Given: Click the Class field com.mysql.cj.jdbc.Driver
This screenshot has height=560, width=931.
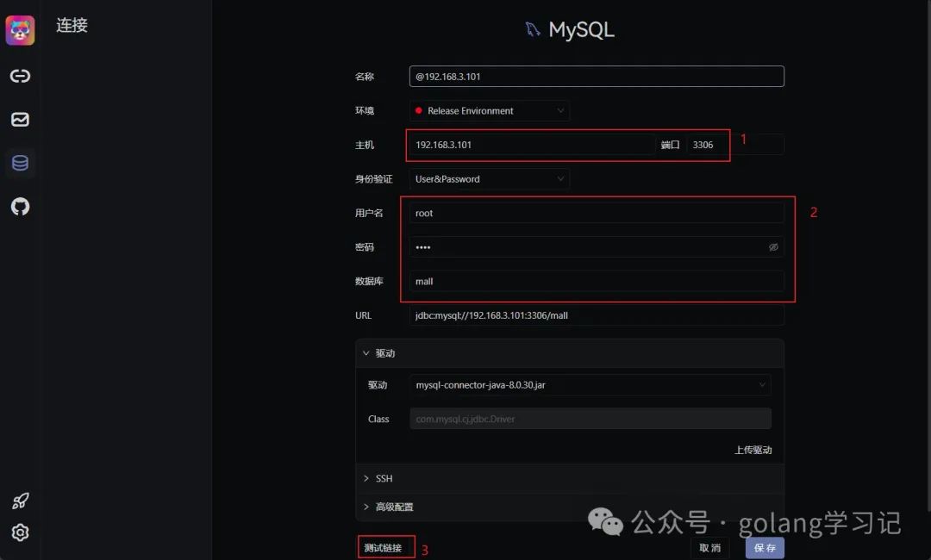Looking at the screenshot, I should [590, 419].
